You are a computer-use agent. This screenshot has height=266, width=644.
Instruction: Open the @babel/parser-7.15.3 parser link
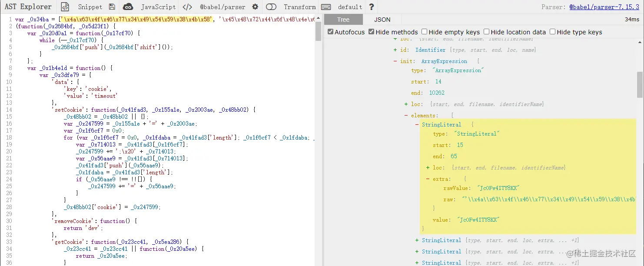coord(604,7)
